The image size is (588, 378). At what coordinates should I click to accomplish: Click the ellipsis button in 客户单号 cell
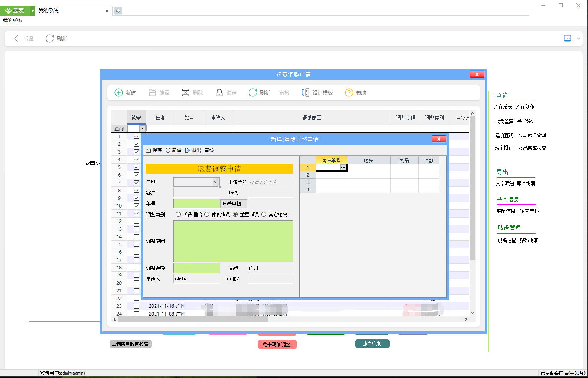pyautogui.click(x=343, y=167)
